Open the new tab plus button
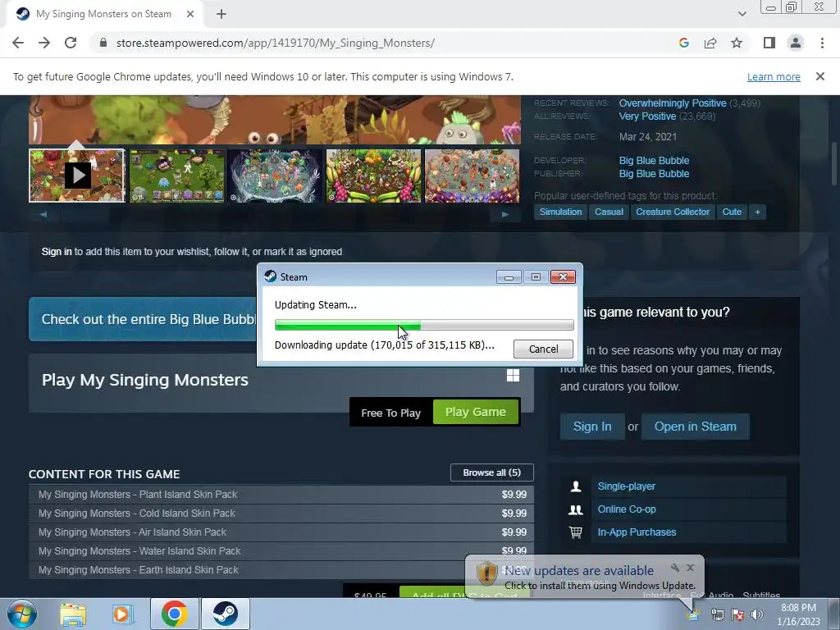840x630 pixels. (221, 14)
